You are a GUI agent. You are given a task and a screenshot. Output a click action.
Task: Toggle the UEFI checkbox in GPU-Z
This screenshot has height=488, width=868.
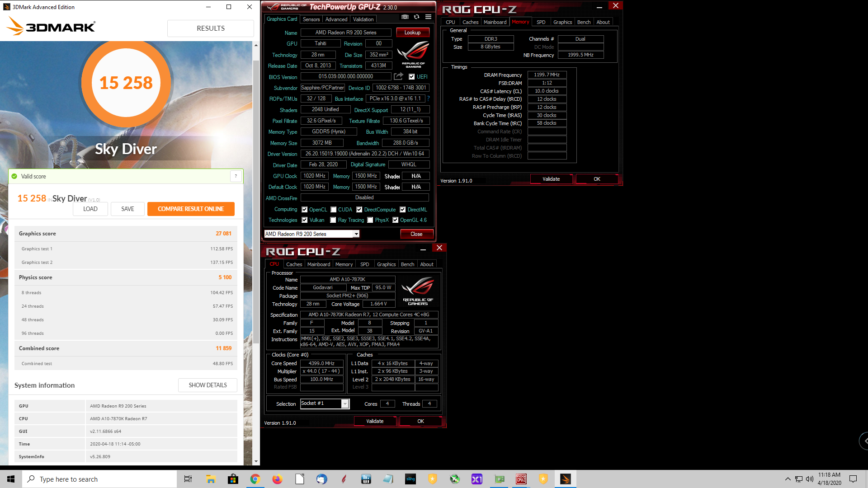click(x=411, y=77)
